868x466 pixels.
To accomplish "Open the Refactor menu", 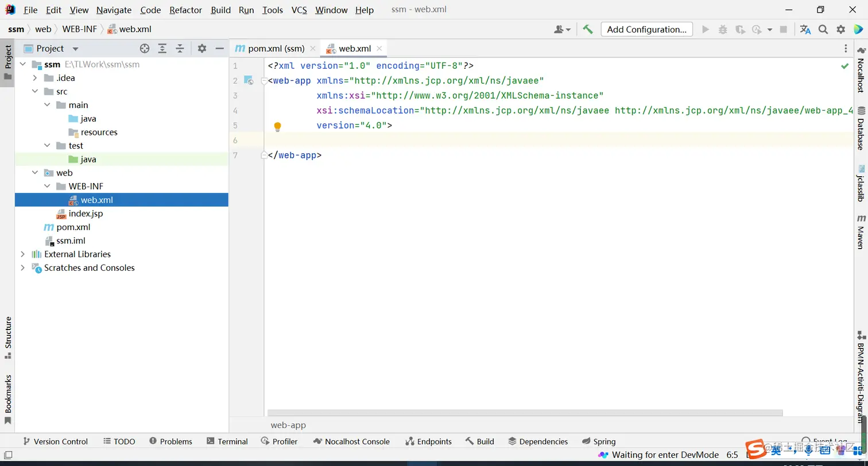I will click(185, 10).
